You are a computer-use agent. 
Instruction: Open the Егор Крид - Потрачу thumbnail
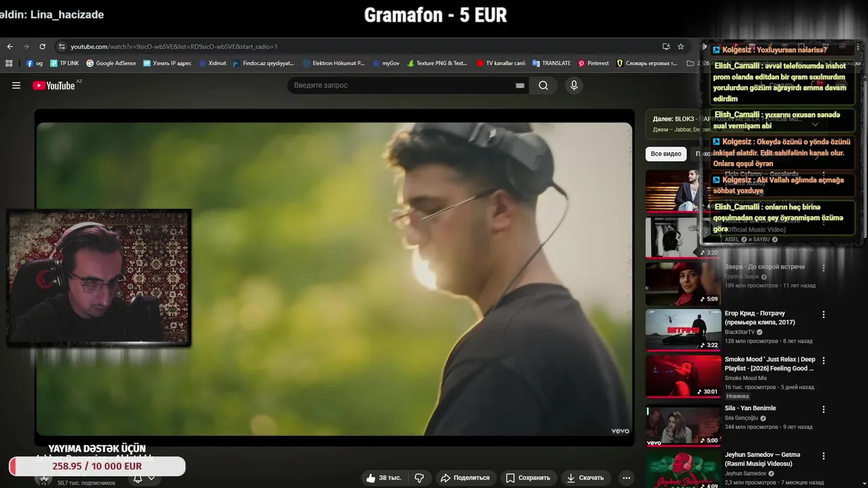click(683, 330)
